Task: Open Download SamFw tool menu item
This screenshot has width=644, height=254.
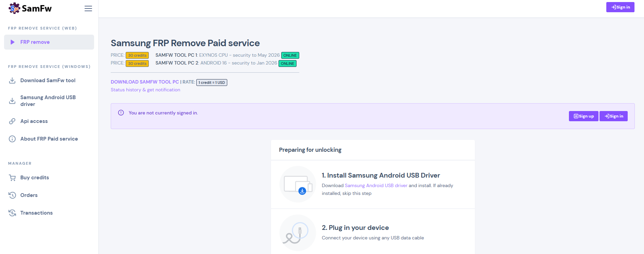Action: point(49,80)
